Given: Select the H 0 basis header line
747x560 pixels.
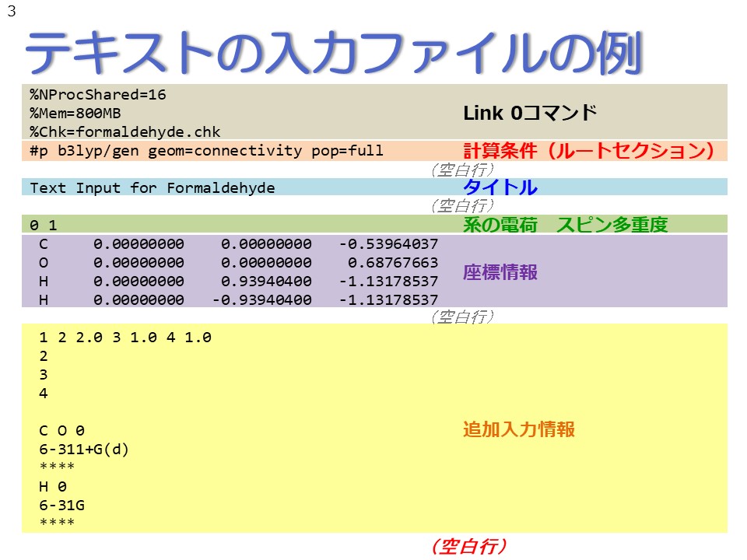Looking at the screenshot, I should point(53,487).
